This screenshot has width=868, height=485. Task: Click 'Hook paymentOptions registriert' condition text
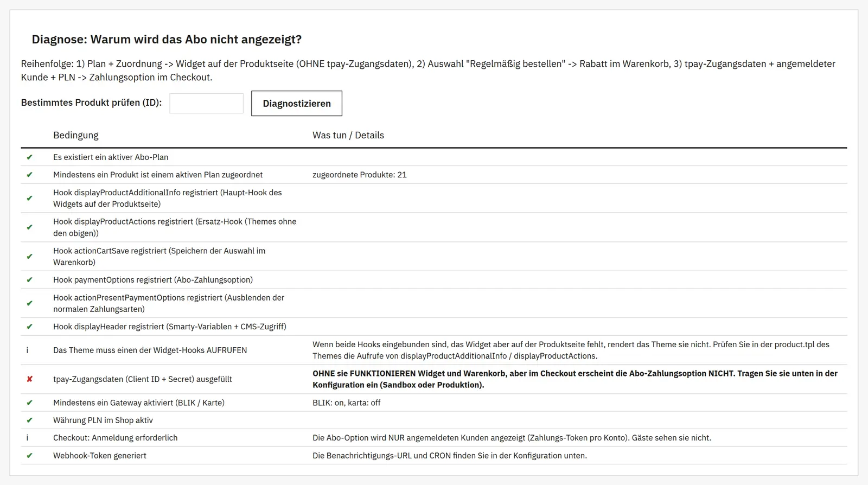(x=153, y=280)
